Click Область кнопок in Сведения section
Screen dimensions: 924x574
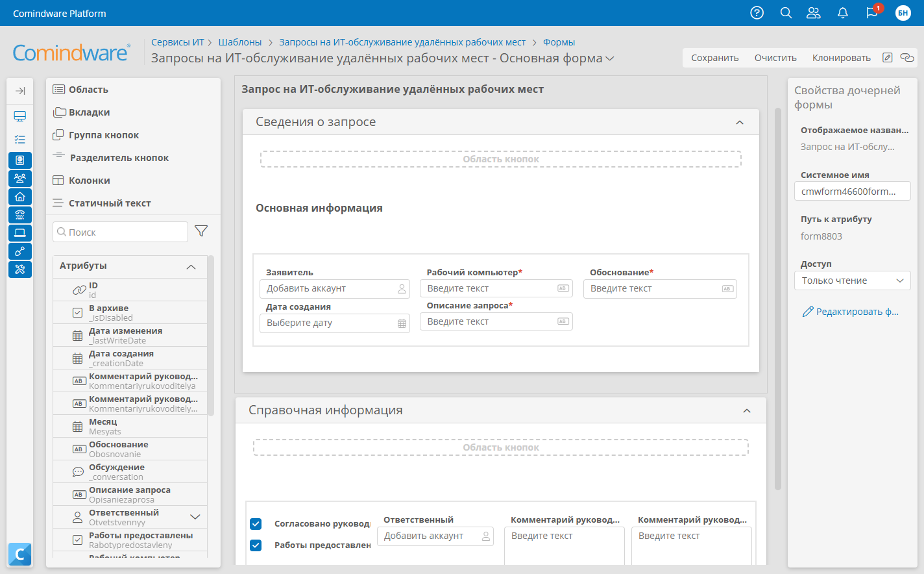click(x=501, y=159)
